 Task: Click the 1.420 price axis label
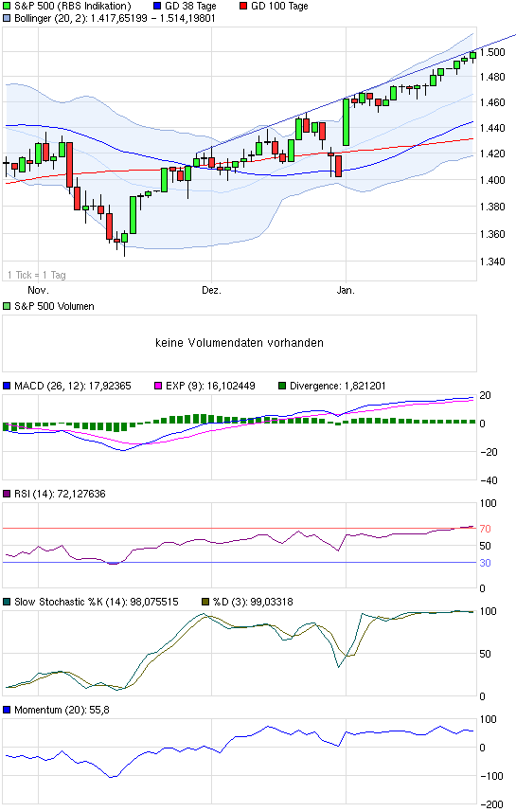[492, 153]
